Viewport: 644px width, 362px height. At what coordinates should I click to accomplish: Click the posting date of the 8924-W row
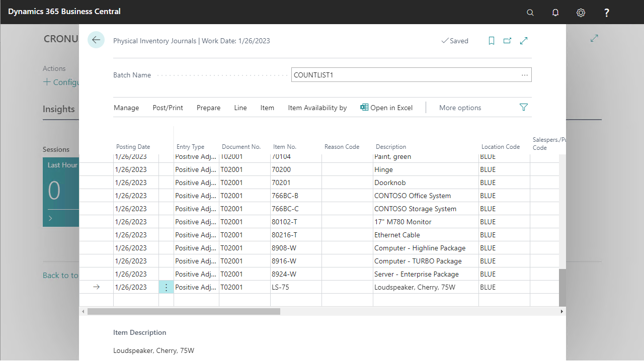click(x=136, y=274)
